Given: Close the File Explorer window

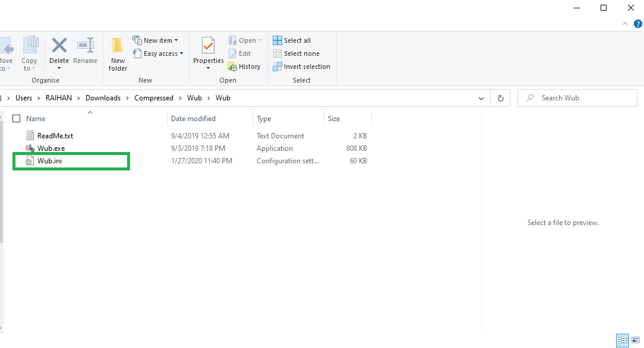Looking at the screenshot, I should point(631,8).
